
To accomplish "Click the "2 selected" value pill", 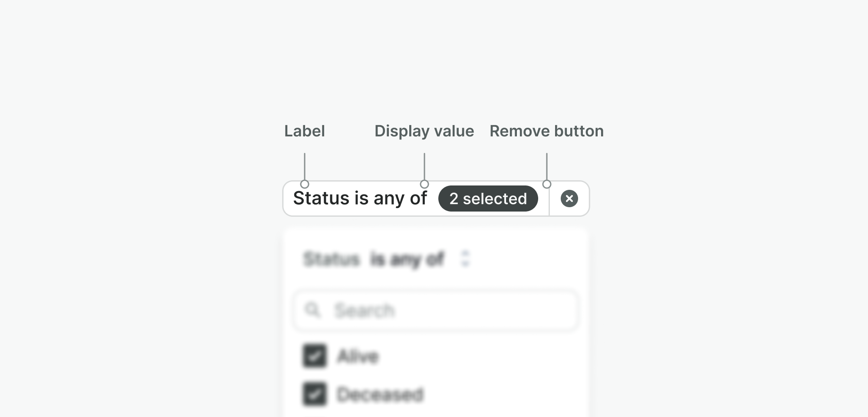I will [488, 199].
